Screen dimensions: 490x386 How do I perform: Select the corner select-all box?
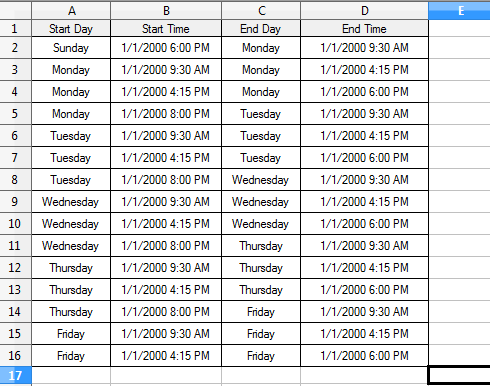15,11
